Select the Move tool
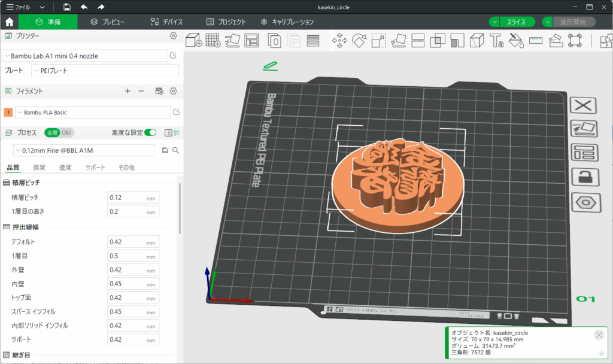 [339, 40]
